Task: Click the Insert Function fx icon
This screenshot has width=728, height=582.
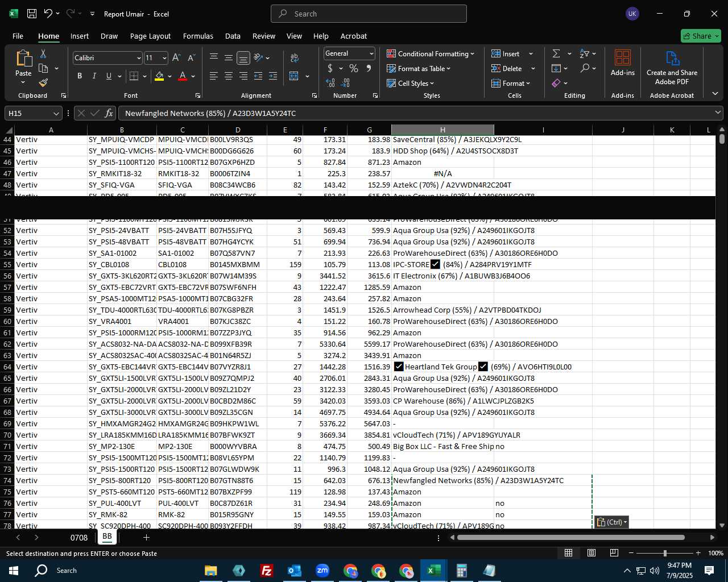Action: pos(109,113)
